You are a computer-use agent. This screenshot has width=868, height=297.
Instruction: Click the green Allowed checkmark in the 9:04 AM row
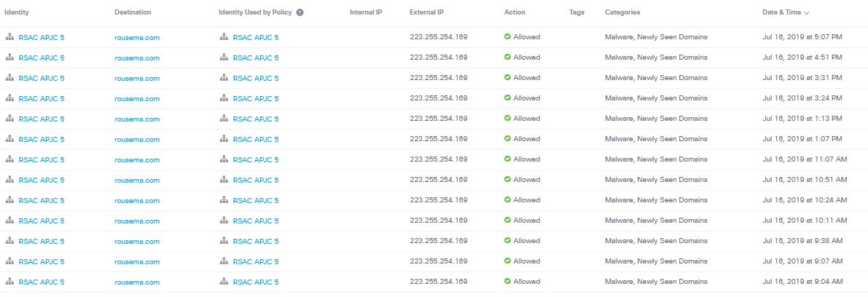click(x=508, y=281)
